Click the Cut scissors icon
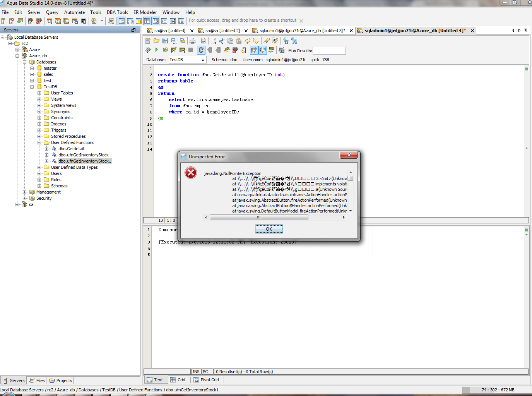The image size is (532, 396). pyautogui.click(x=222, y=41)
